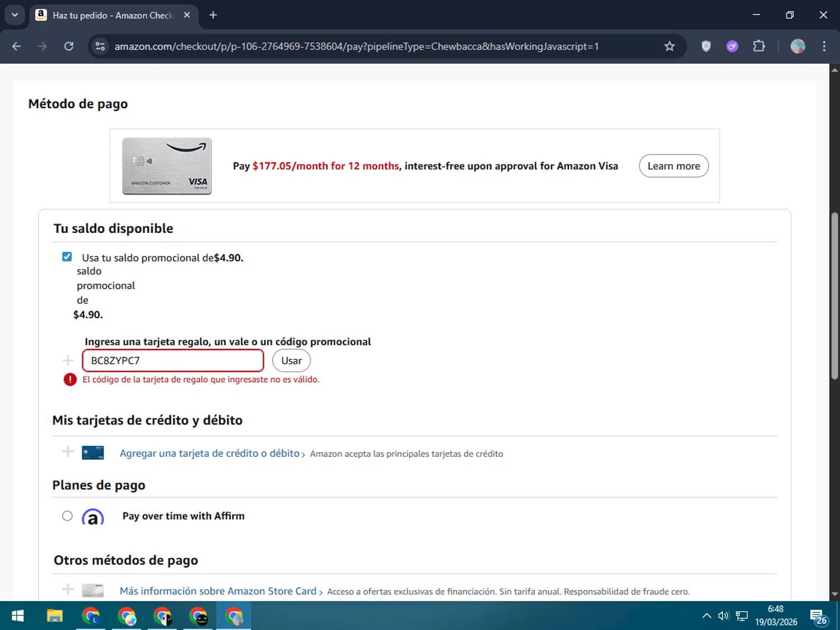The width and height of the screenshot is (840, 630).
Task: Click the gift card code input field
Action: click(x=173, y=361)
